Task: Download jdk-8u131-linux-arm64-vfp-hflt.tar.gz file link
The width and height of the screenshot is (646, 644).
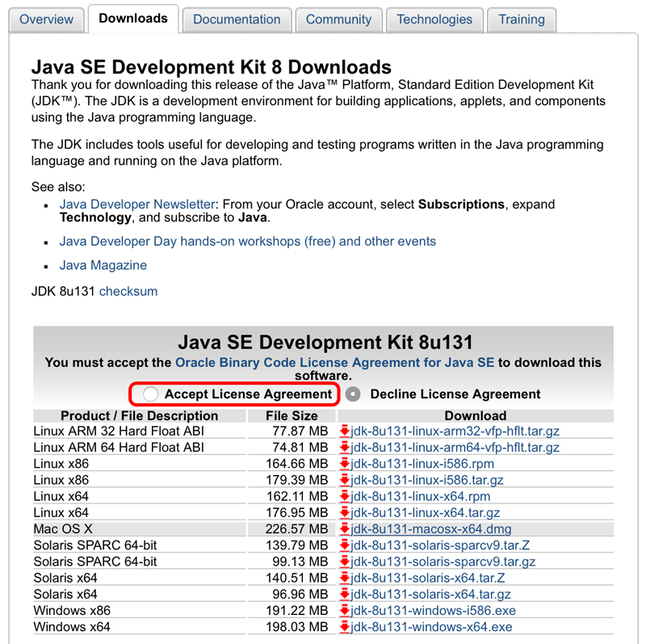Action: (455, 448)
